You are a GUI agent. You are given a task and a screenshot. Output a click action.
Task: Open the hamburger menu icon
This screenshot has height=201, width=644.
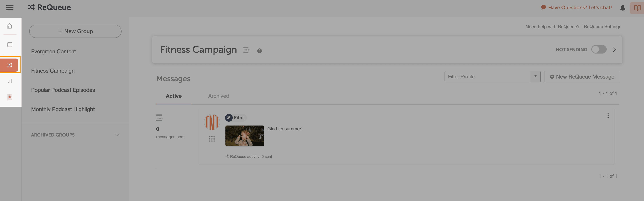[10, 8]
